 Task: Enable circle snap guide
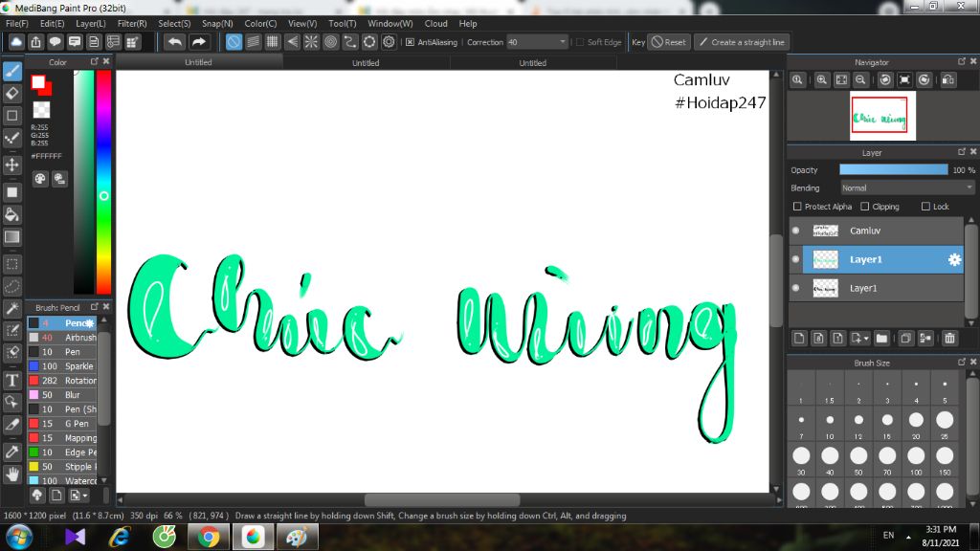[330, 42]
